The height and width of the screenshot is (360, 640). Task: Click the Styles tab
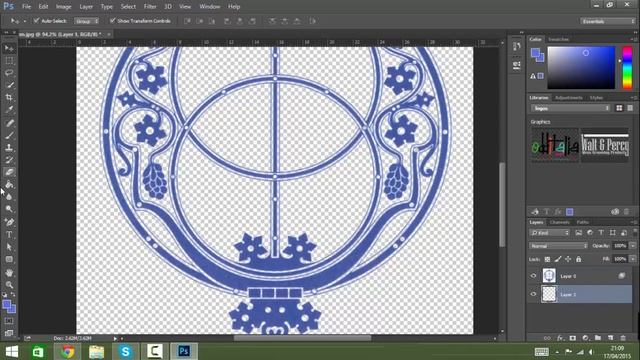click(596, 98)
